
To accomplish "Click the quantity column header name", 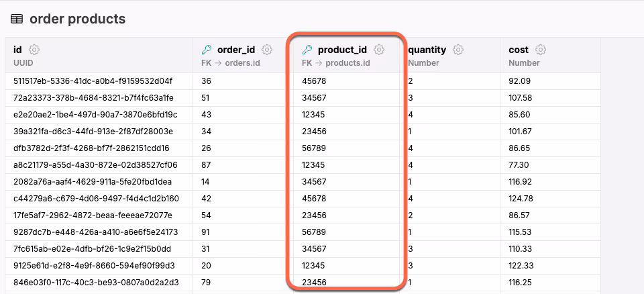I will (x=427, y=50).
